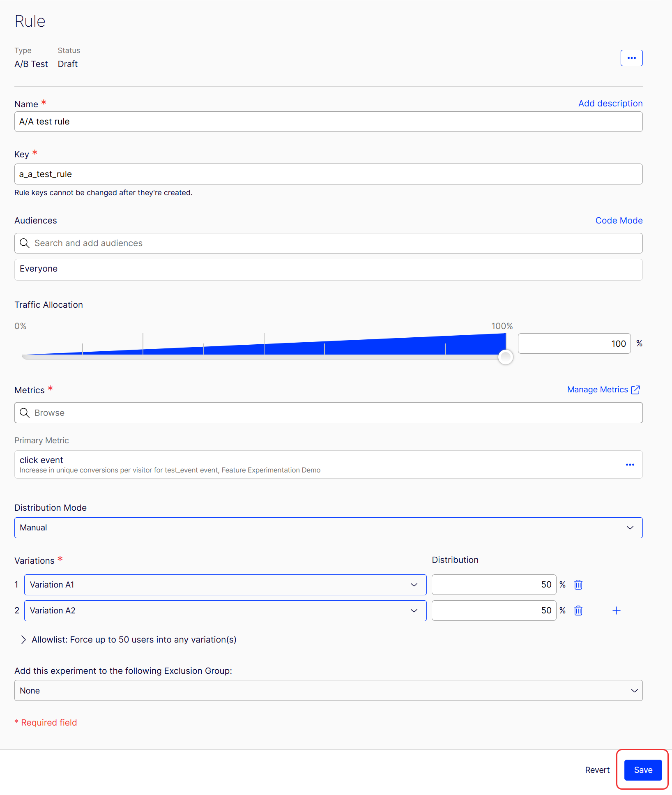Click the external link icon by Manage Metrics
This screenshot has width=672, height=795.
click(635, 389)
